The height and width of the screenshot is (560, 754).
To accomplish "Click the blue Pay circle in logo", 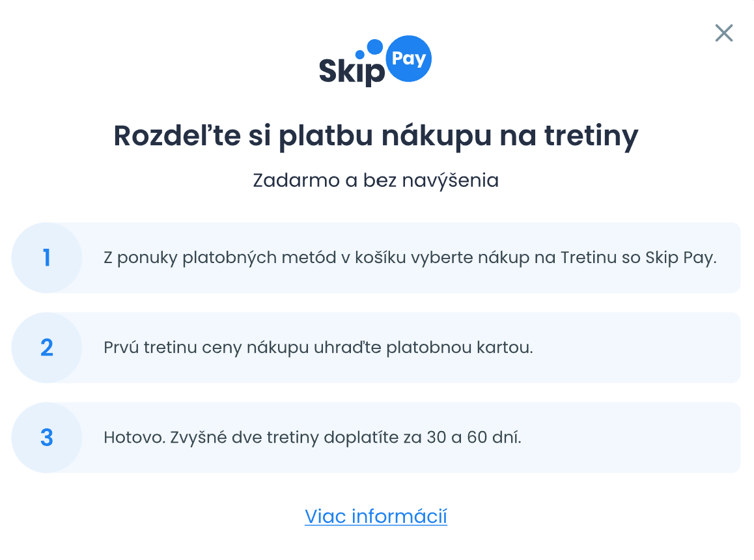I will (x=409, y=59).
